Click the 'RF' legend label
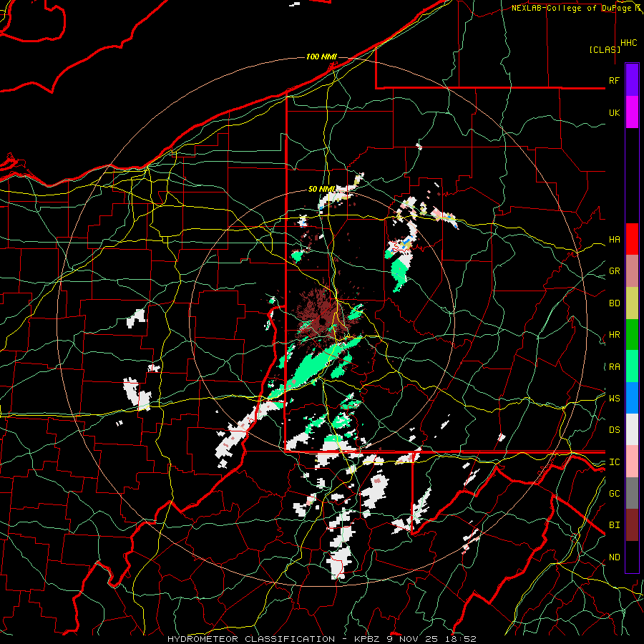Image resolution: width=644 pixels, height=644 pixels. [614, 80]
